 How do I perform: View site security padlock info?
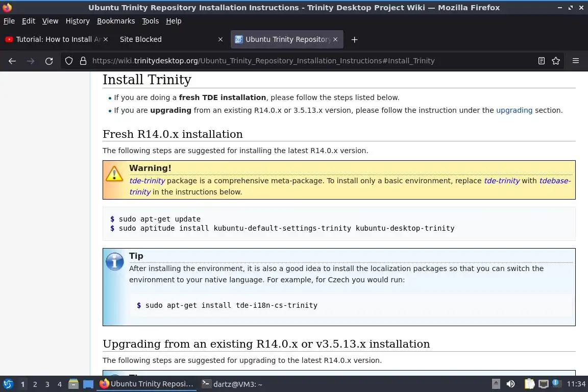(83, 61)
